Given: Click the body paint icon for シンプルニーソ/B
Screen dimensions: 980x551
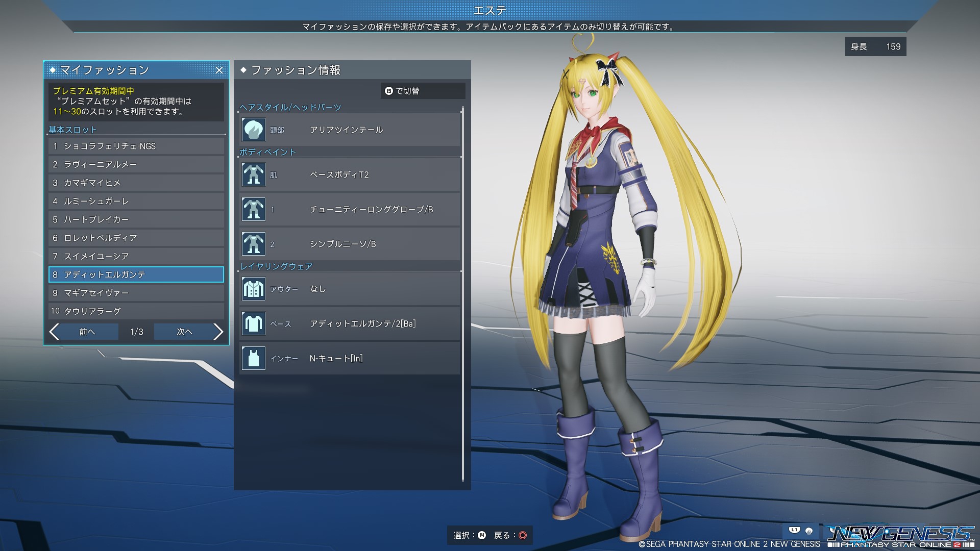Looking at the screenshot, I should tap(253, 244).
